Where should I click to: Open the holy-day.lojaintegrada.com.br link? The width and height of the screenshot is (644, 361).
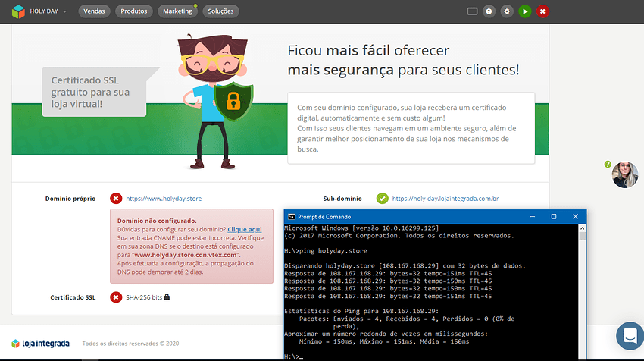pyautogui.click(x=445, y=199)
